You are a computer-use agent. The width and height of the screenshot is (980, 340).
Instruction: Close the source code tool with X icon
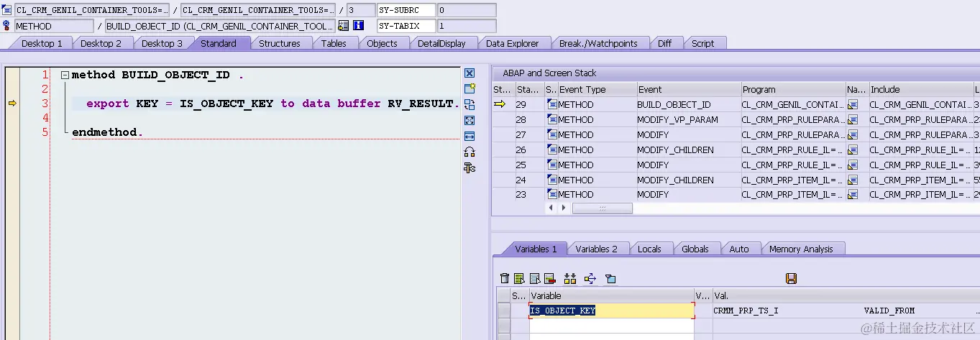(x=470, y=73)
